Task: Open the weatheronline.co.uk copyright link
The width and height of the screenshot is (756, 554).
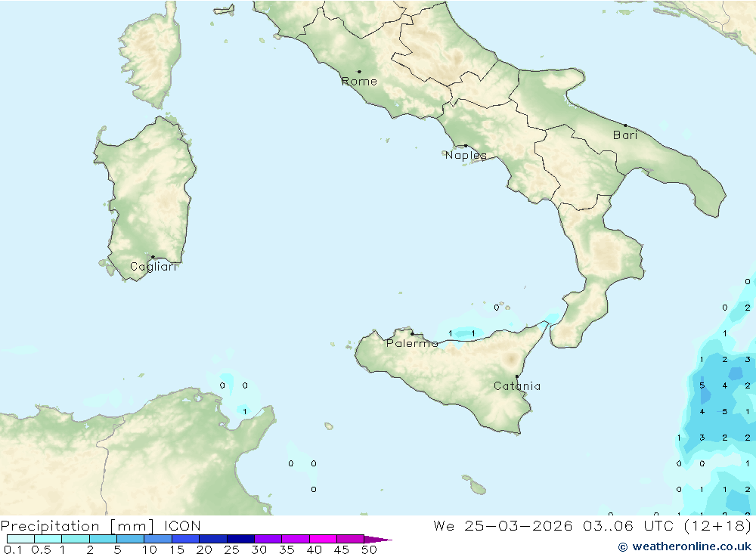Action: click(685, 546)
